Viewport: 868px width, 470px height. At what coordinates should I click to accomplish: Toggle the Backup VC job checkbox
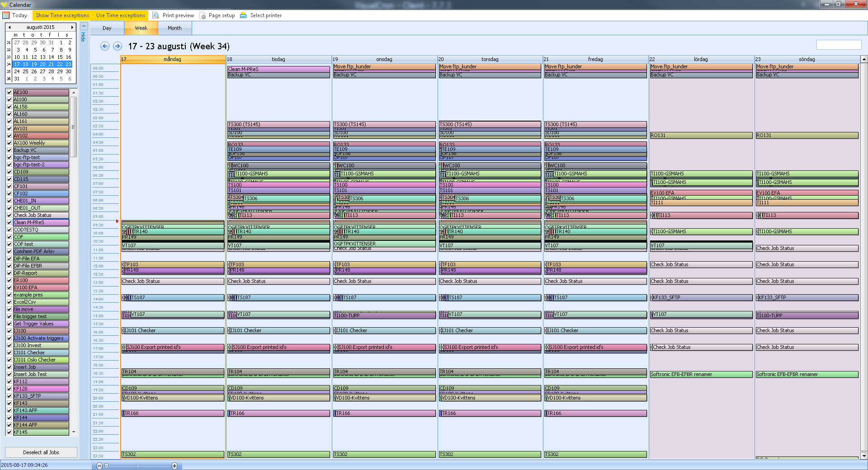9,150
